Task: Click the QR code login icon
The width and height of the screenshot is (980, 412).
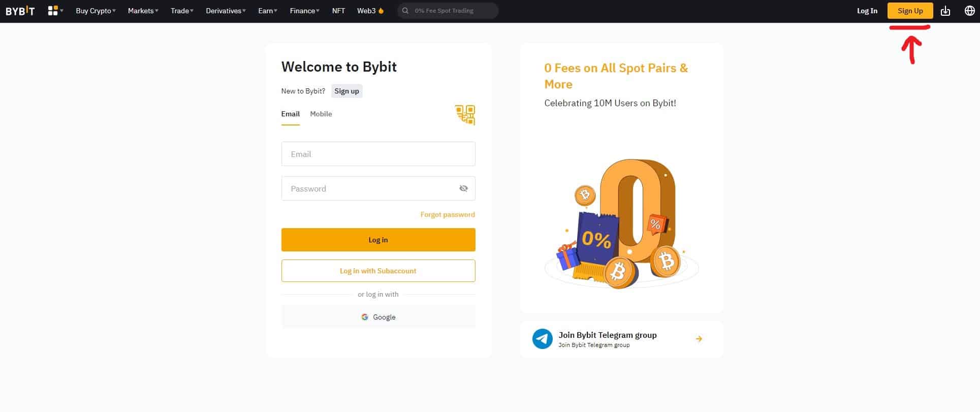Action: [465, 115]
